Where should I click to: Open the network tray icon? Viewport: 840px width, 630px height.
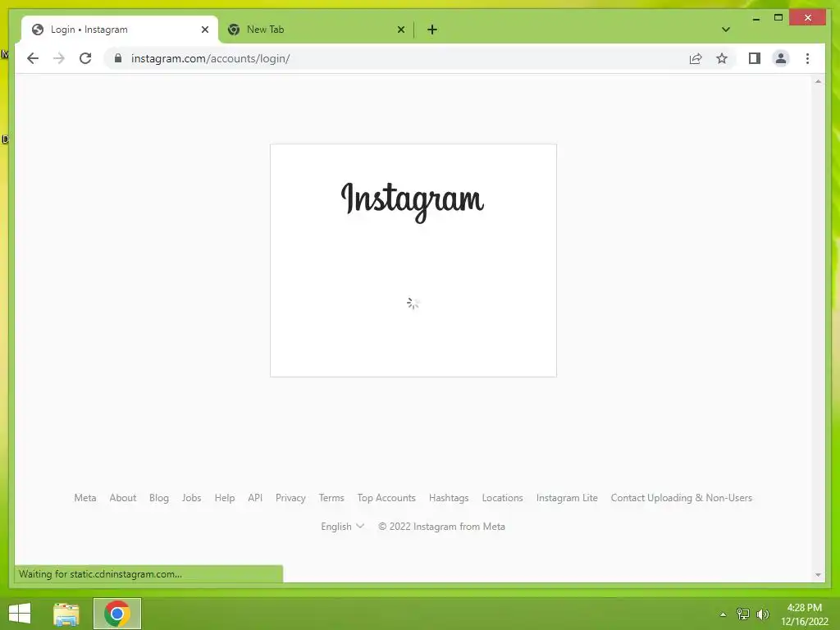point(743,614)
